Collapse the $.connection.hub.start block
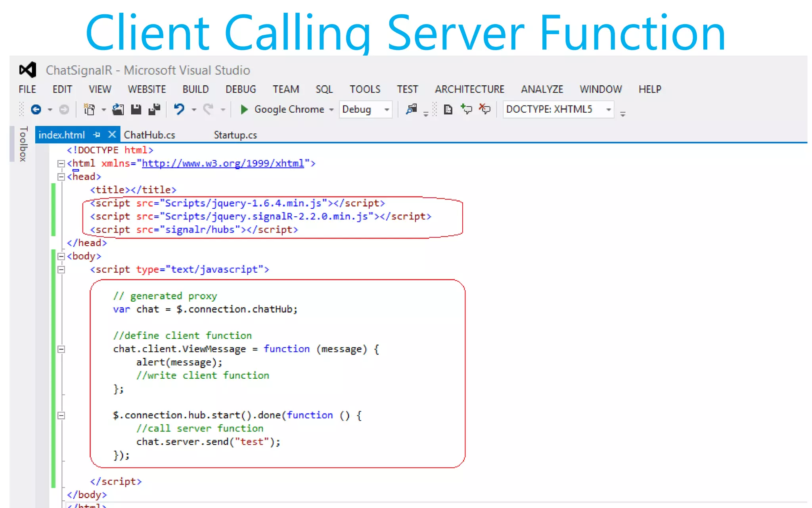Image resolution: width=812 pixels, height=508 pixels. coord(61,416)
